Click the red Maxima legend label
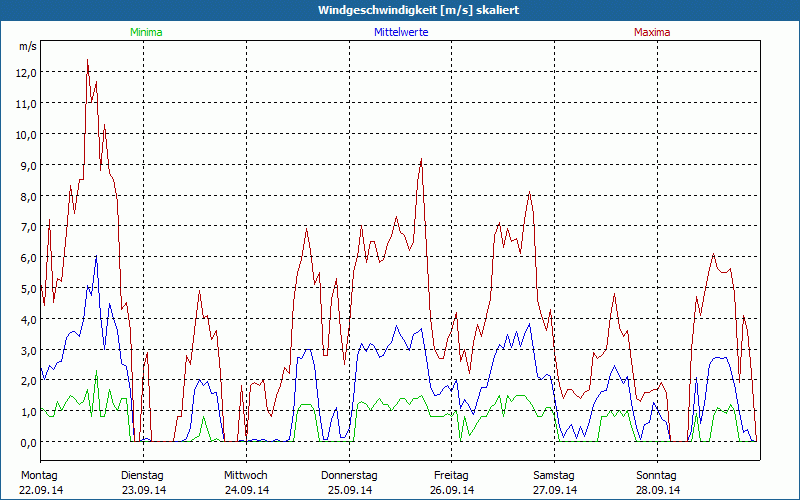The height and width of the screenshot is (500, 800). (x=652, y=32)
